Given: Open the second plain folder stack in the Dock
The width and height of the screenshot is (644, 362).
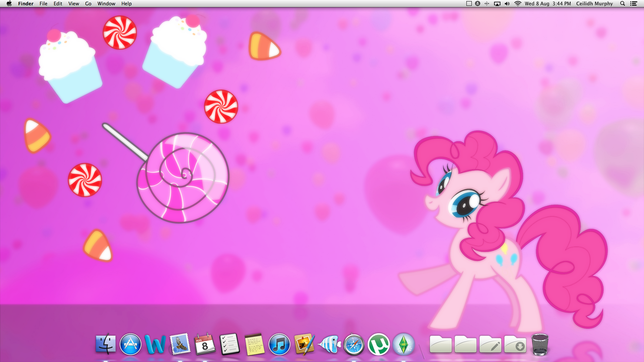Looking at the screenshot, I should coord(465,344).
